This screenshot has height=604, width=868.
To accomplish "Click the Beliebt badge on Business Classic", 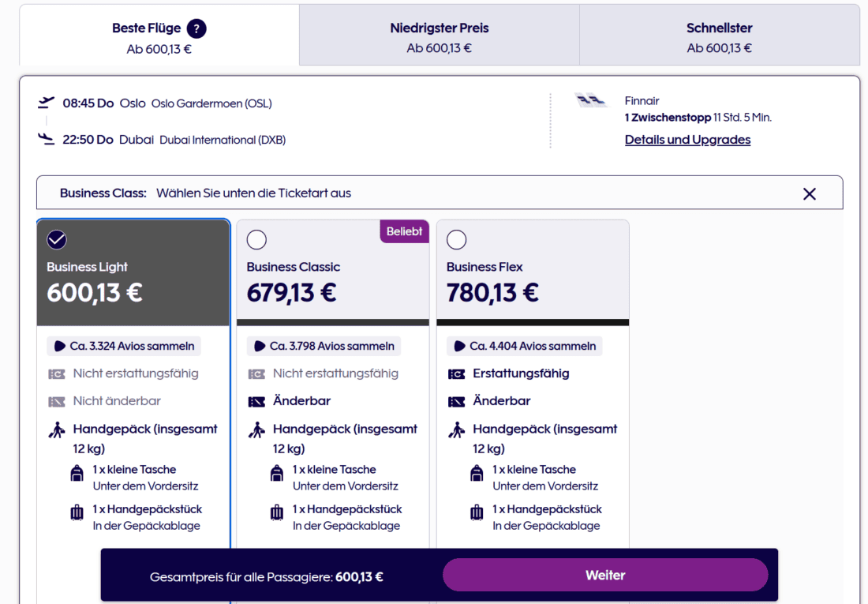I will [404, 231].
